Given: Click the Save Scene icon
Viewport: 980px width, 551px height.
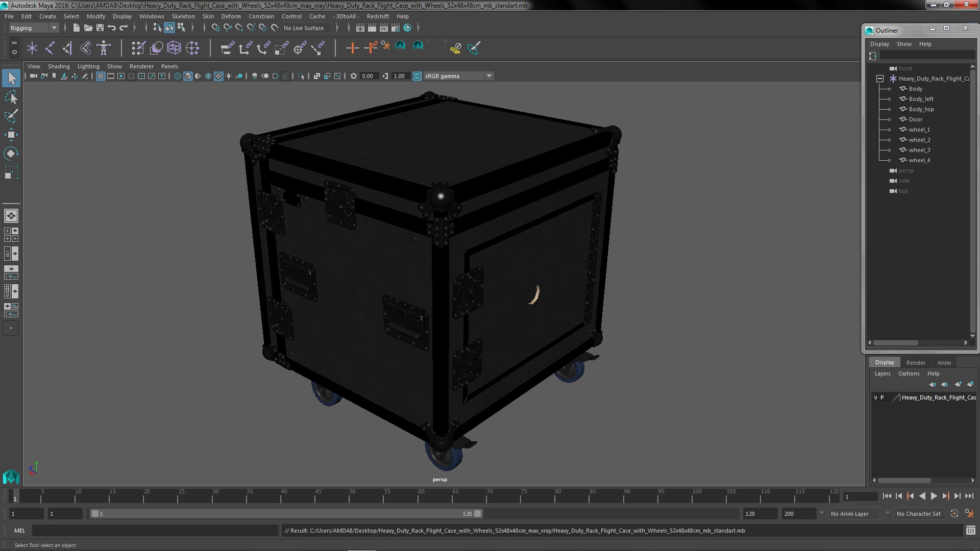Looking at the screenshot, I should click(x=100, y=28).
